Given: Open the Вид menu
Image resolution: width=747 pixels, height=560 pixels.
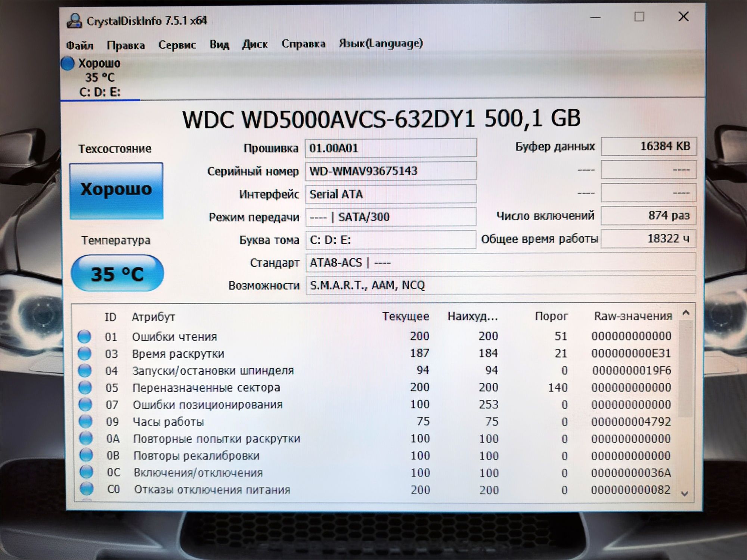Looking at the screenshot, I should point(219,45).
